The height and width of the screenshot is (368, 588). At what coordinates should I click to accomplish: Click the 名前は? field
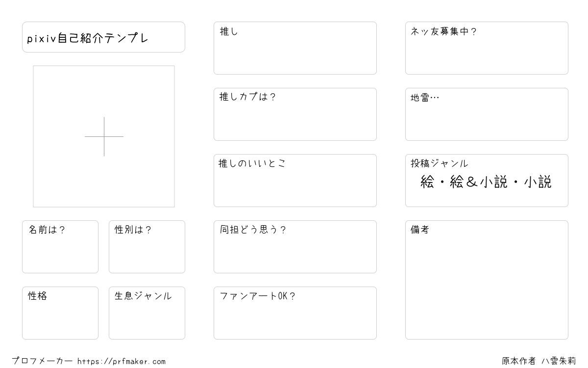coord(60,247)
